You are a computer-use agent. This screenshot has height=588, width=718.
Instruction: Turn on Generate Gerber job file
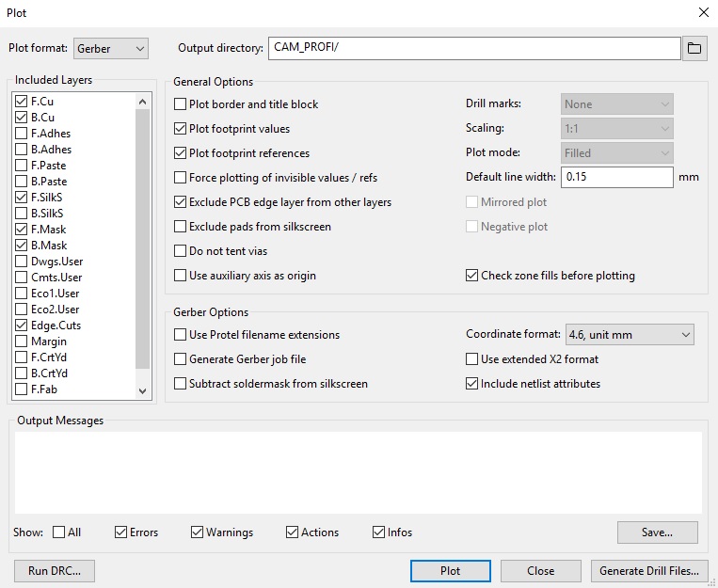[x=182, y=359]
